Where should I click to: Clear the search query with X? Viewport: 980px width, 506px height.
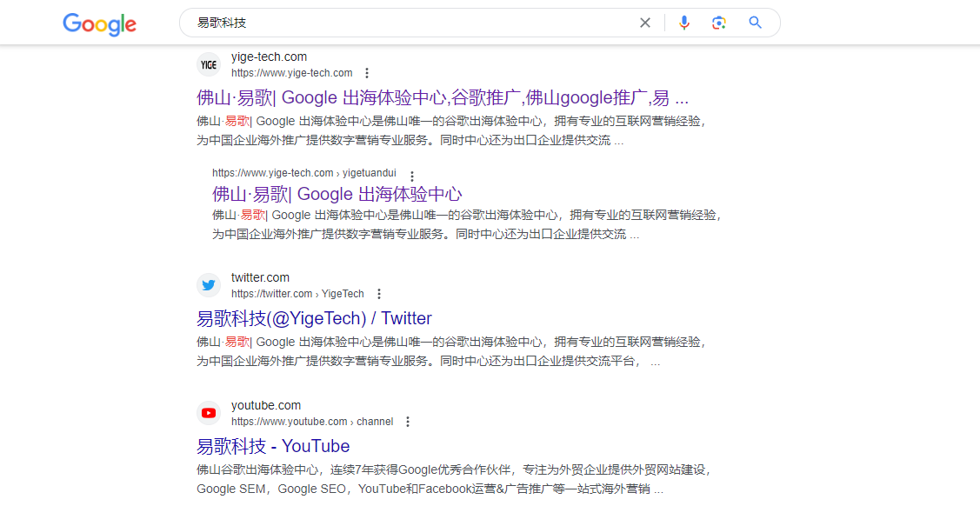pos(645,23)
